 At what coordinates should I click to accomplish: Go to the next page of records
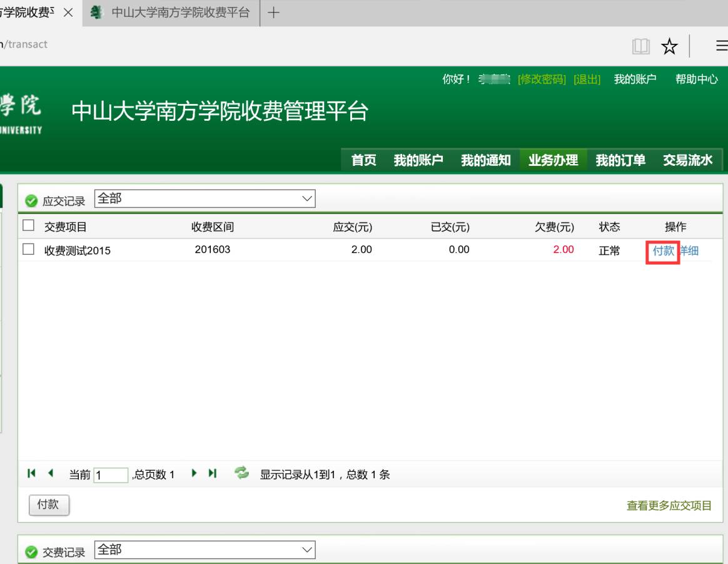point(194,473)
